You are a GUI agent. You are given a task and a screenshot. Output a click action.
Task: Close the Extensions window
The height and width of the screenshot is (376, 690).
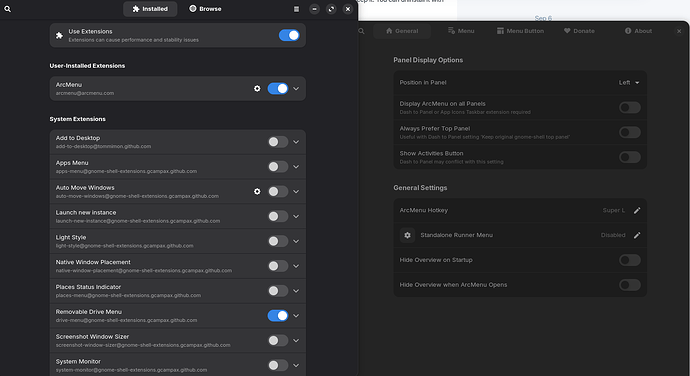[x=348, y=9]
